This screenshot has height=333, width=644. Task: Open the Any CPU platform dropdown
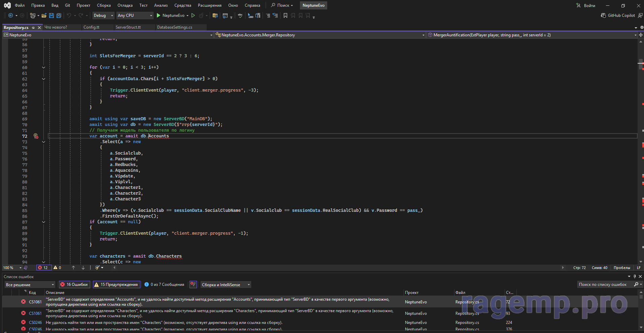[x=135, y=15]
